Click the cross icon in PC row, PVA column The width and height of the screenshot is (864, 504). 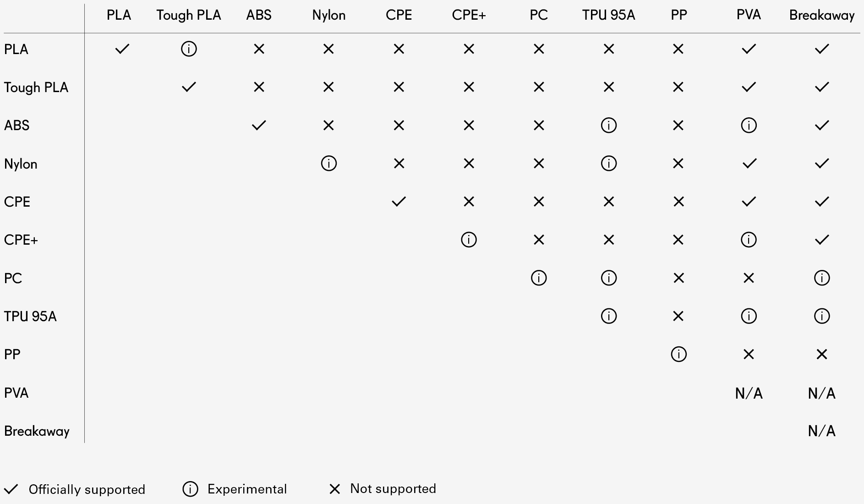click(x=749, y=278)
